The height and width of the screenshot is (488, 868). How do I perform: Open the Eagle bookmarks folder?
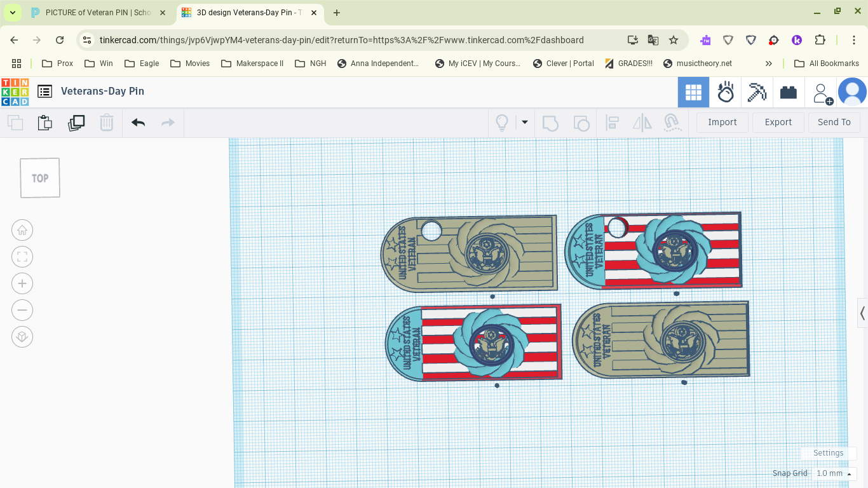[142, 64]
